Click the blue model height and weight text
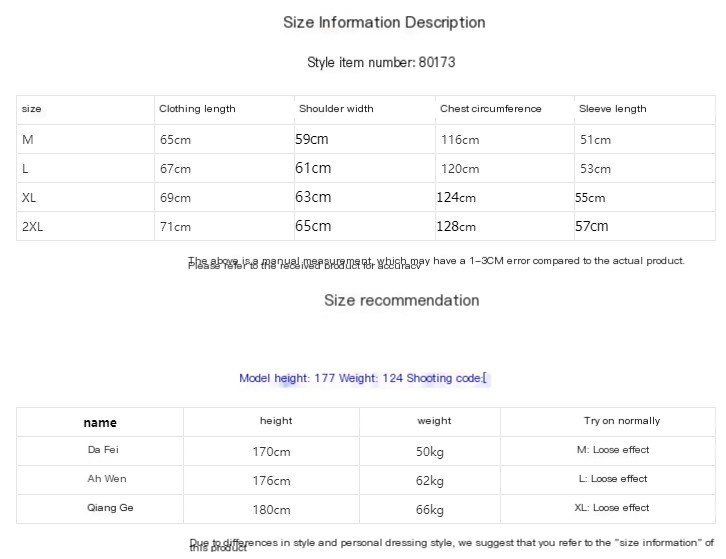This screenshot has height=559, width=726. point(362,378)
